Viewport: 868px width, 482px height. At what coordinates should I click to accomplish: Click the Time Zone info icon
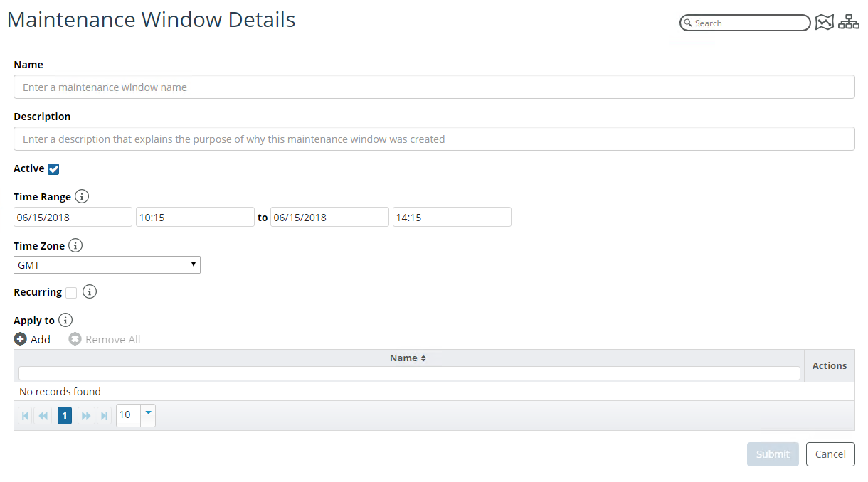pyautogui.click(x=75, y=246)
